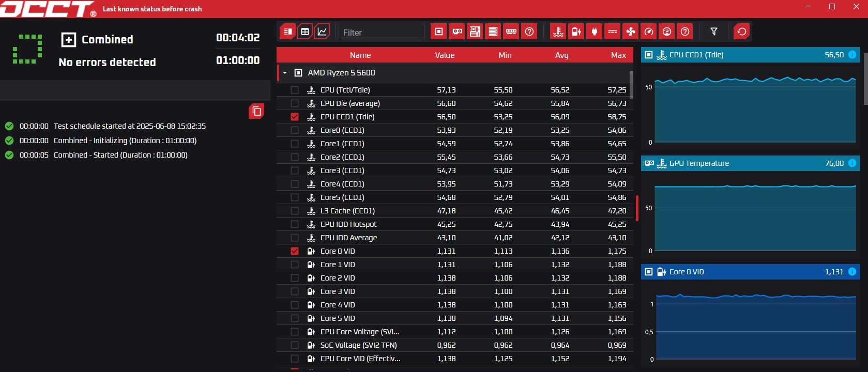This screenshot has height=372, width=868.
Task: Switch to the graph-only sensor view
Action: (322, 32)
